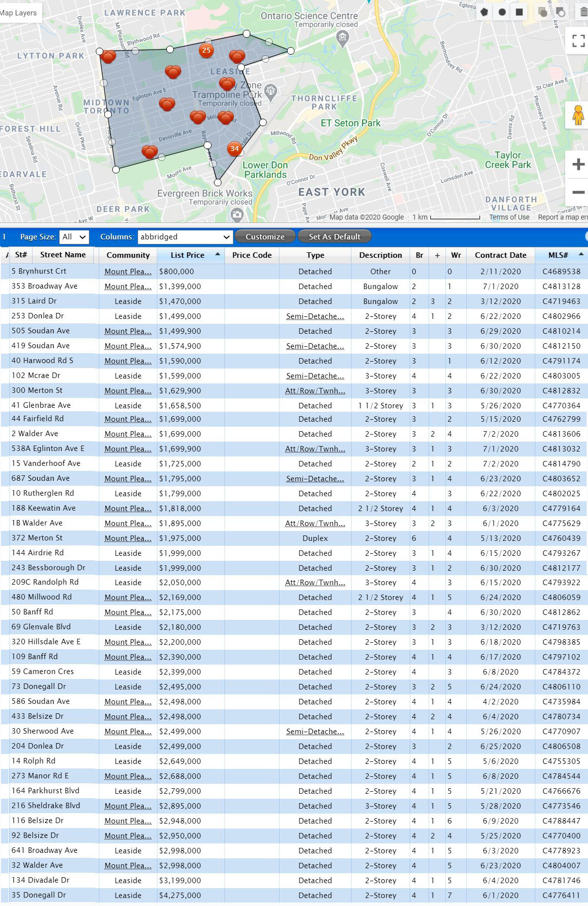Open the Map Layers panel
This screenshot has width=588, height=906.
coord(19,13)
